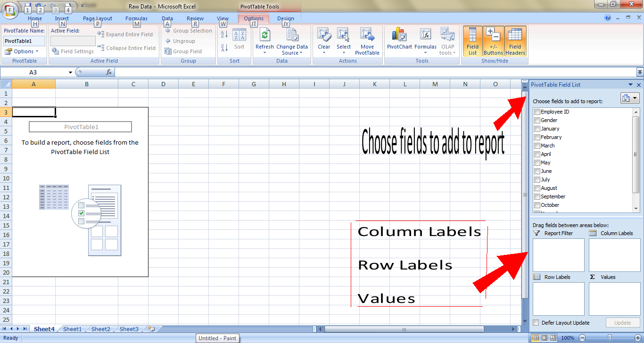Screen dimensions: 644x343
Task: Click Collapse Entire Field
Action: [x=126, y=48]
